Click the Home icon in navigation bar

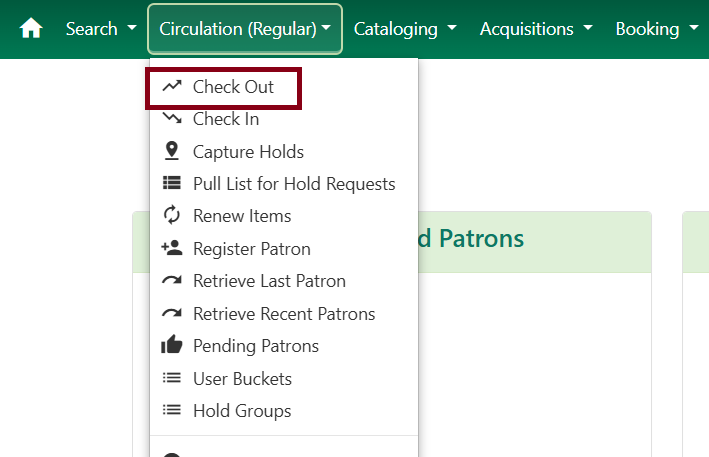click(x=31, y=29)
